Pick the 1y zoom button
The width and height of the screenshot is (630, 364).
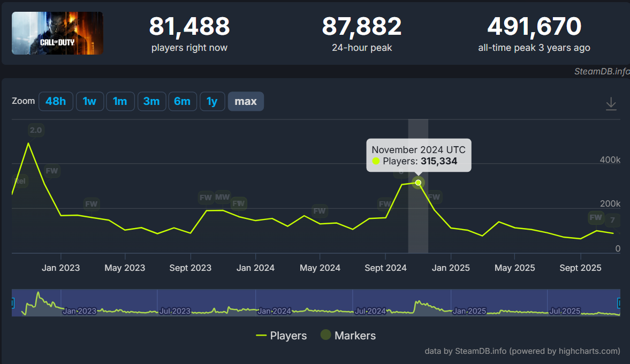(x=212, y=101)
